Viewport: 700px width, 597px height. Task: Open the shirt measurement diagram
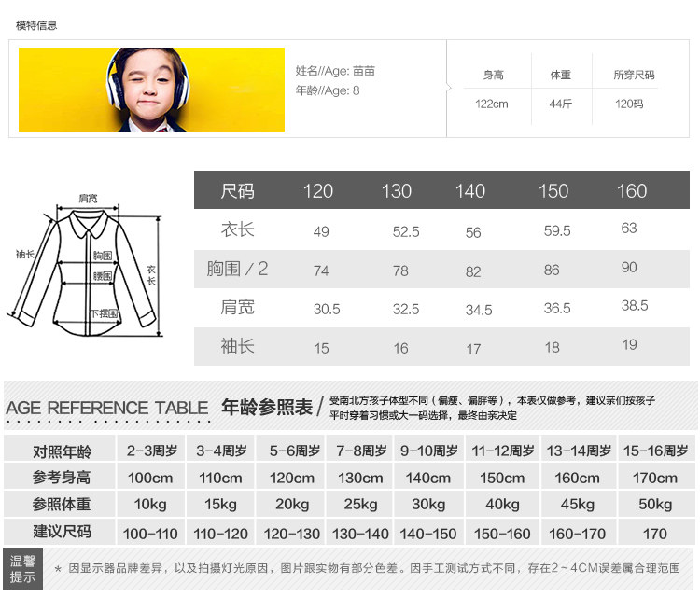85,266
